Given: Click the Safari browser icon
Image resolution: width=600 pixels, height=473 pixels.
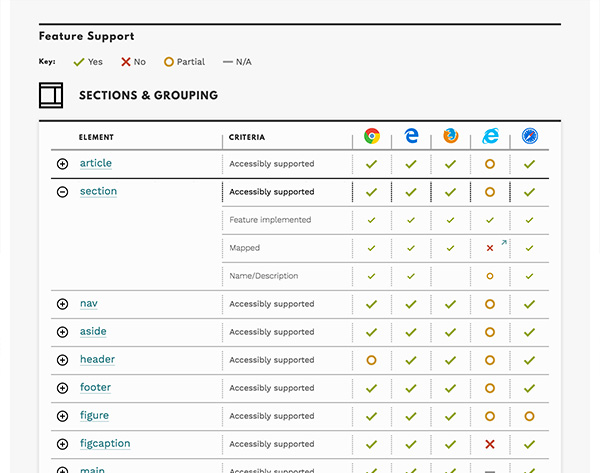Looking at the screenshot, I should click(x=529, y=136).
